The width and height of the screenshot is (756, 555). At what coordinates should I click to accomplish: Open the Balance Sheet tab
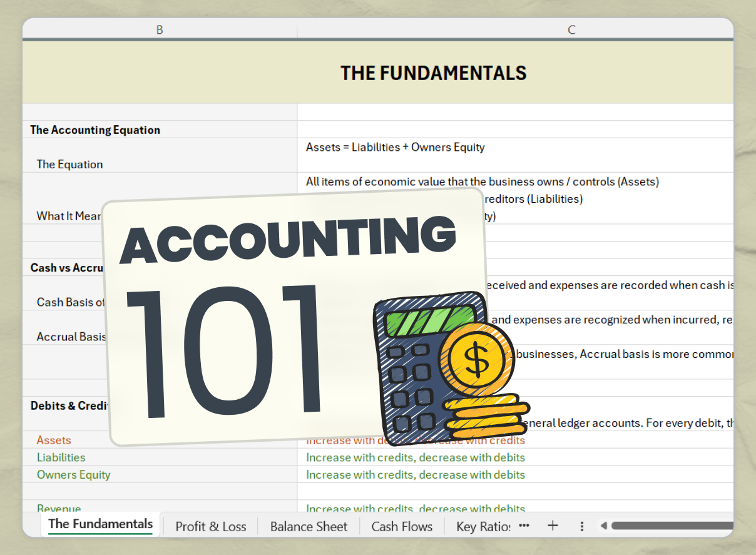(309, 526)
